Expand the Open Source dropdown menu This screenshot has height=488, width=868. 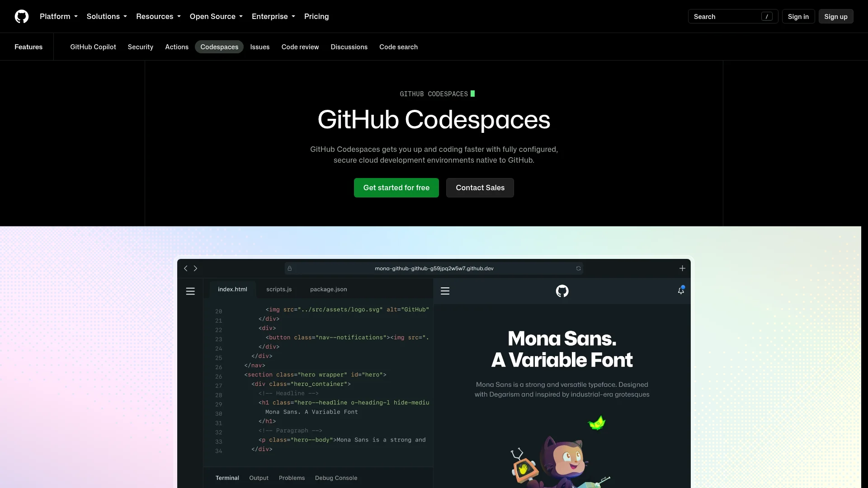point(216,16)
